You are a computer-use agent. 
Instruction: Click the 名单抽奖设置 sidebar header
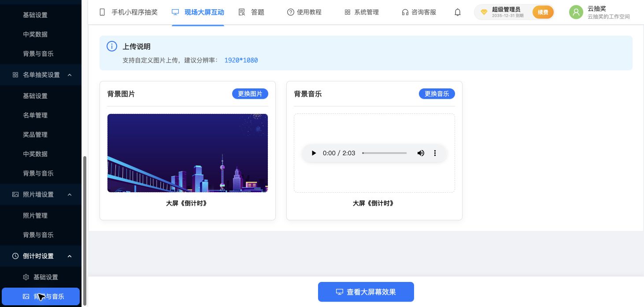[x=41, y=75]
